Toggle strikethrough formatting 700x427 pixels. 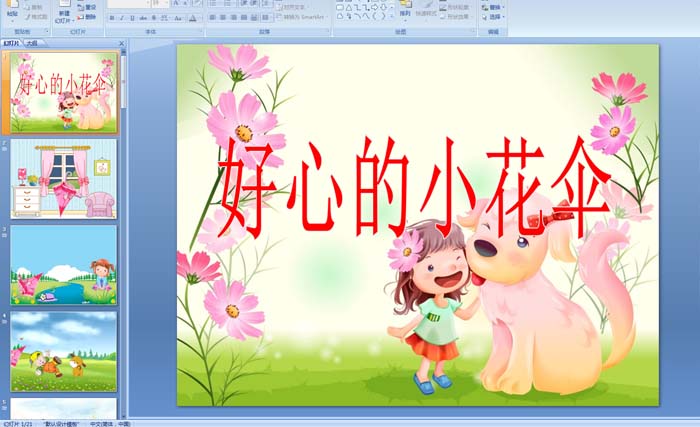143,18
